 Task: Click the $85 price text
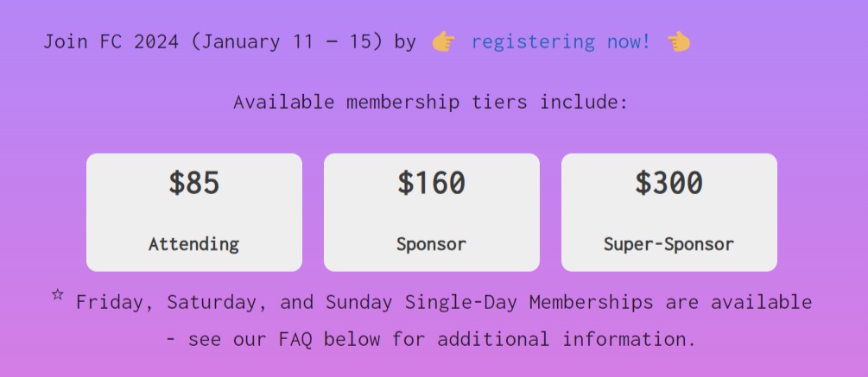click(194, 184)
